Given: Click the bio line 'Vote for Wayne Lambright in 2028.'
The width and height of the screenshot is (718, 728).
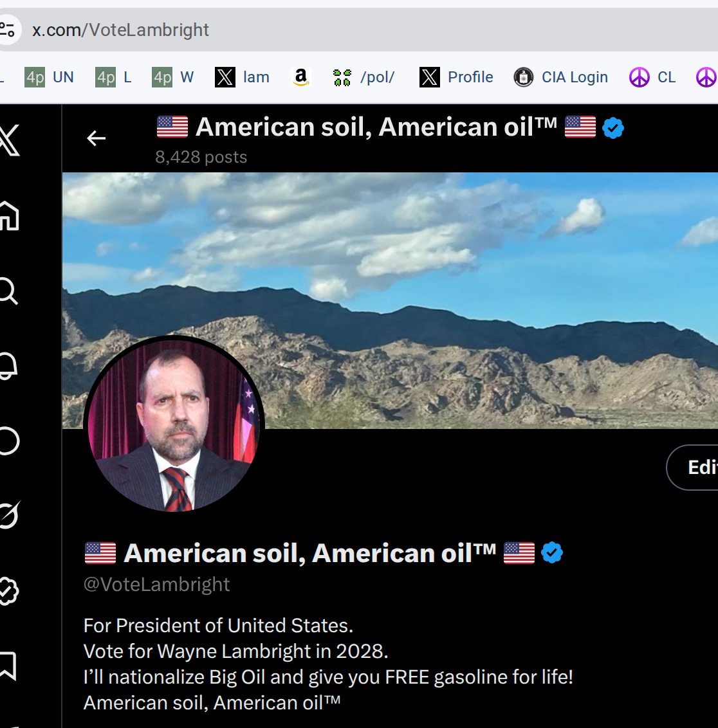Looking at the screenshot, I should pyautogui.click(x=235, y=651).
